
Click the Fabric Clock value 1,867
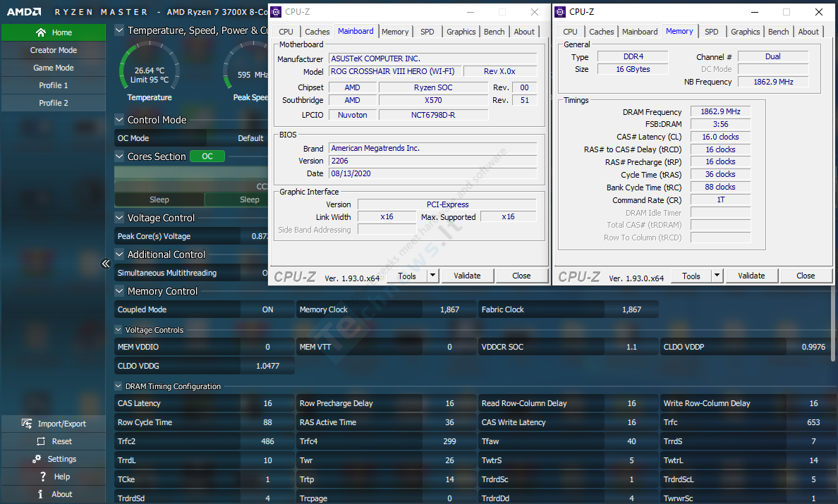tap(632, 309)
